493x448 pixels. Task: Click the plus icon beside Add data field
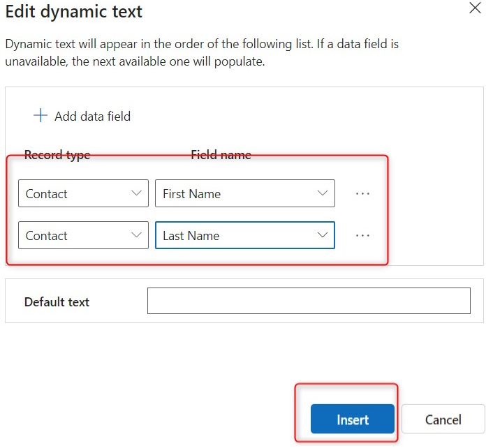coord(41,116)
